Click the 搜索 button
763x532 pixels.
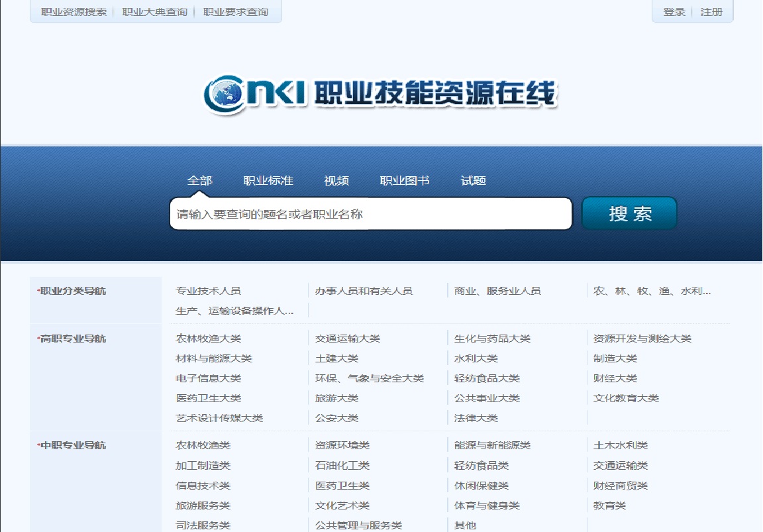(629, 213)
